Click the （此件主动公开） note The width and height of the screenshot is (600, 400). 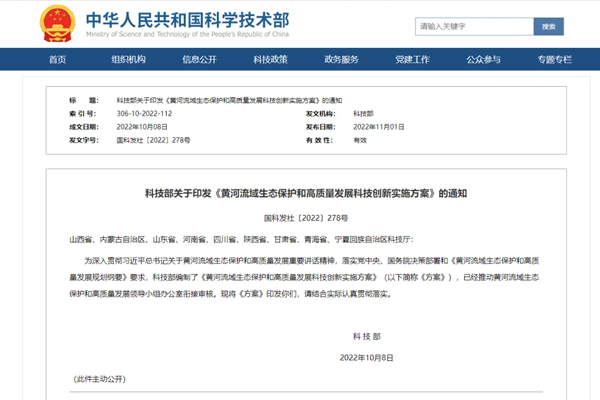[x=103, y=380]
